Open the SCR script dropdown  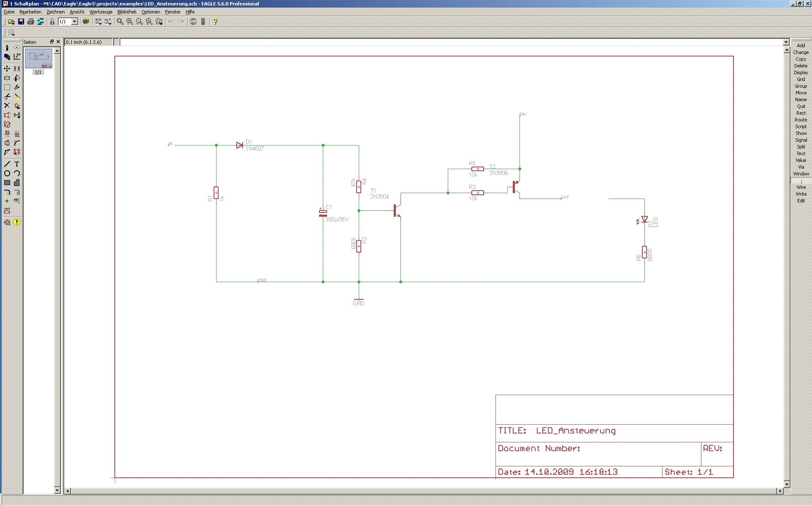coord(98,22)
